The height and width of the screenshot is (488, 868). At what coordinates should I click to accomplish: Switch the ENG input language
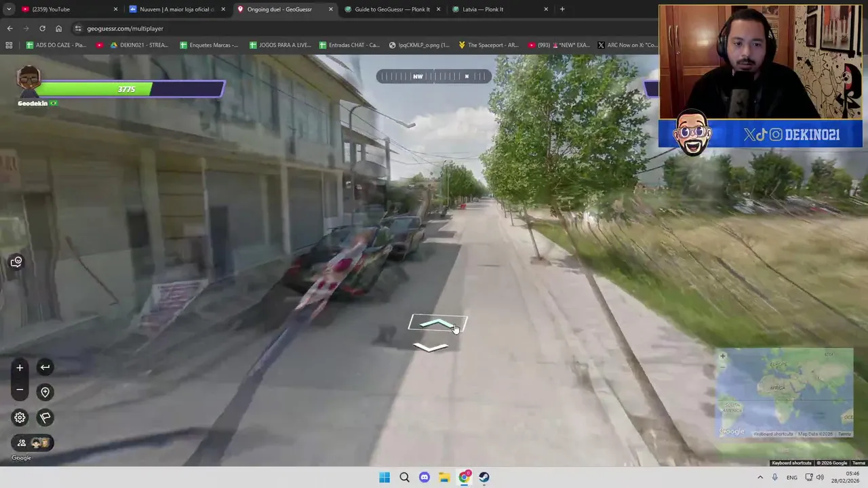click(792, 477)
